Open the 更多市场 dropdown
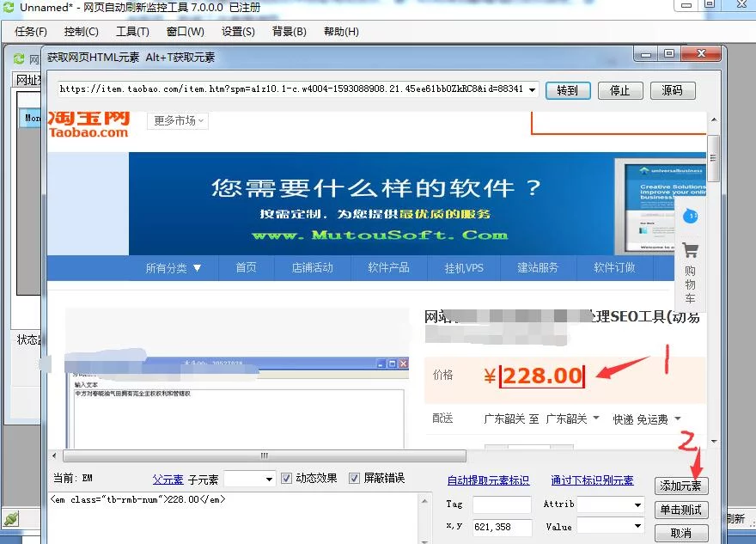Viewport: 756px width, 544px height. point(178,120)
